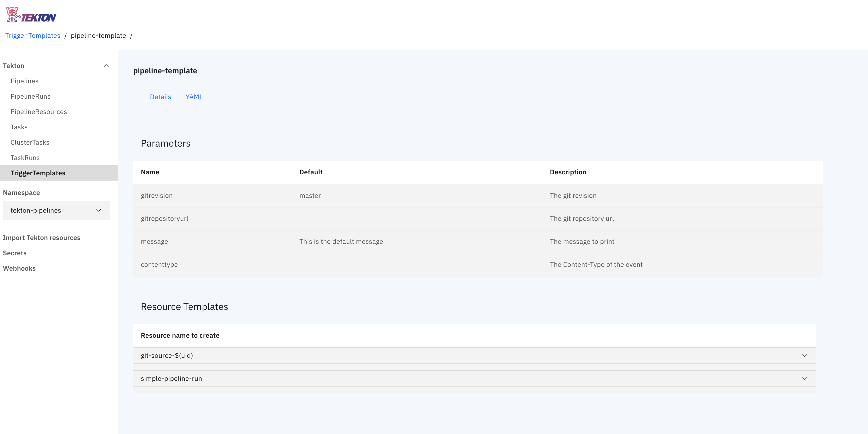Open Webhooks in the sidebar

(19, 268)
